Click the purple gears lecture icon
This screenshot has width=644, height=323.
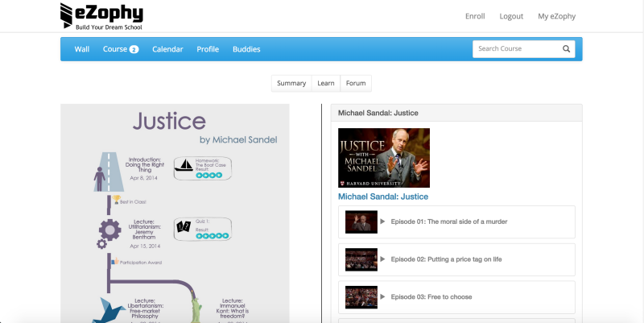(109, 234)
